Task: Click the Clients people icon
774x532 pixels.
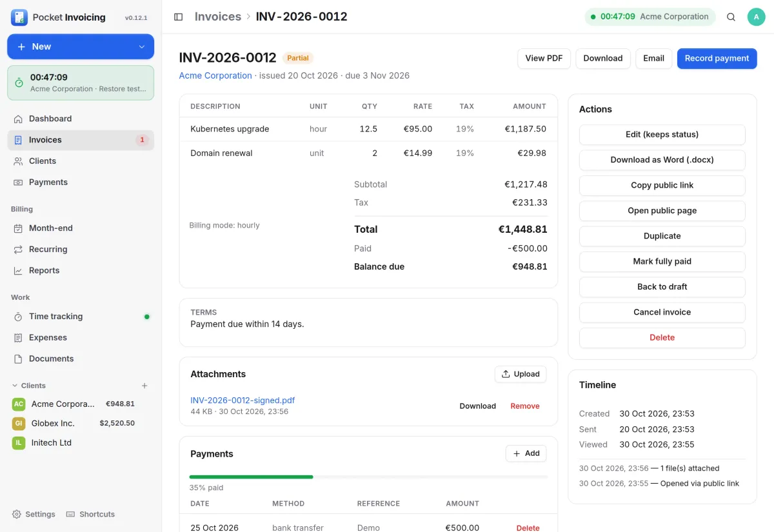Action: click(19, 161)
